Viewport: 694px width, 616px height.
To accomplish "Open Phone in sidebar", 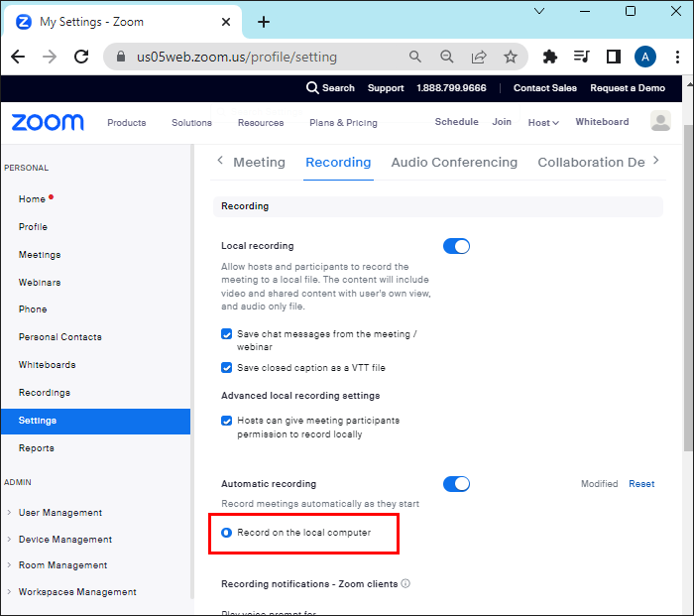I will click(x=33, y=309).
